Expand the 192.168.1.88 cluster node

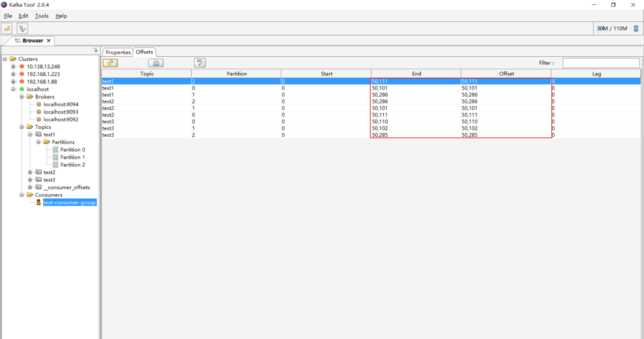[13, 82]
